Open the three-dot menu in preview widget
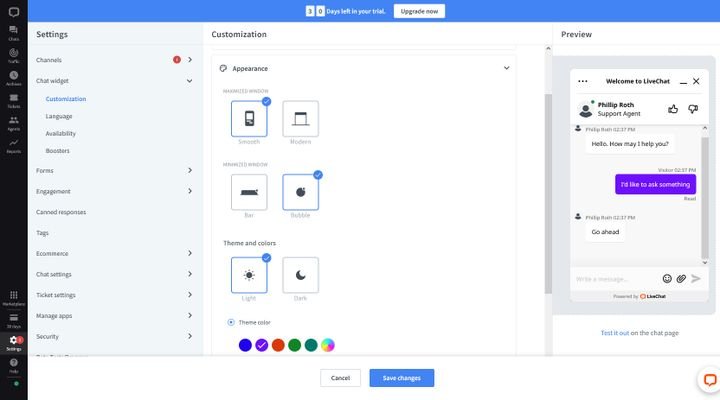Image resolution: width=720 pixels, height=400 pixels. (583, 81)
